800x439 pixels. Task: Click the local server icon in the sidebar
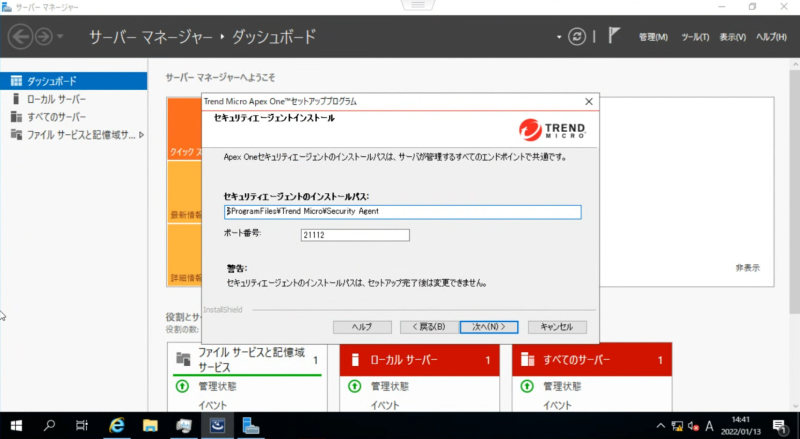coord(16,99)
